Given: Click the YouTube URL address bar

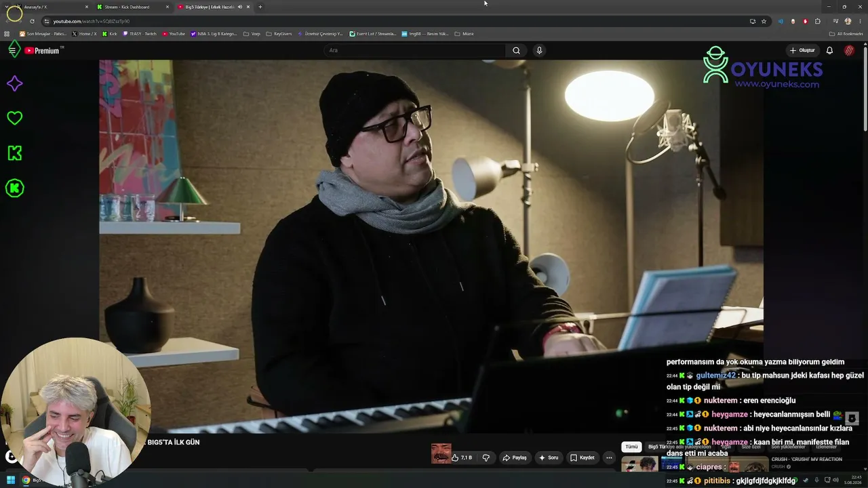Looking at the screenshot, I should (393, 21).
